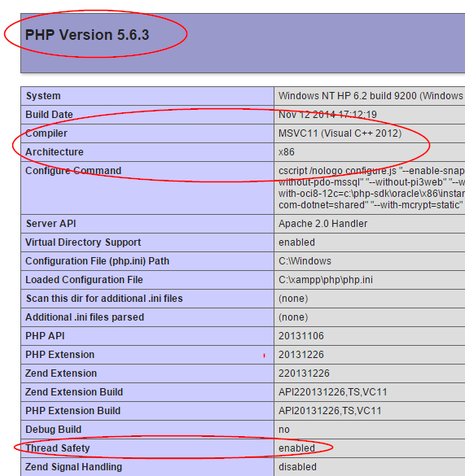
Task: Select 'Configuration File (php.ini) Path' label
Action: 97,261
